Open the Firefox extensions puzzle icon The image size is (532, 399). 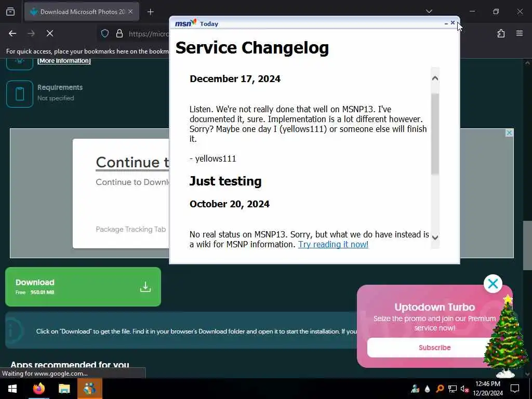pos(501,33)
